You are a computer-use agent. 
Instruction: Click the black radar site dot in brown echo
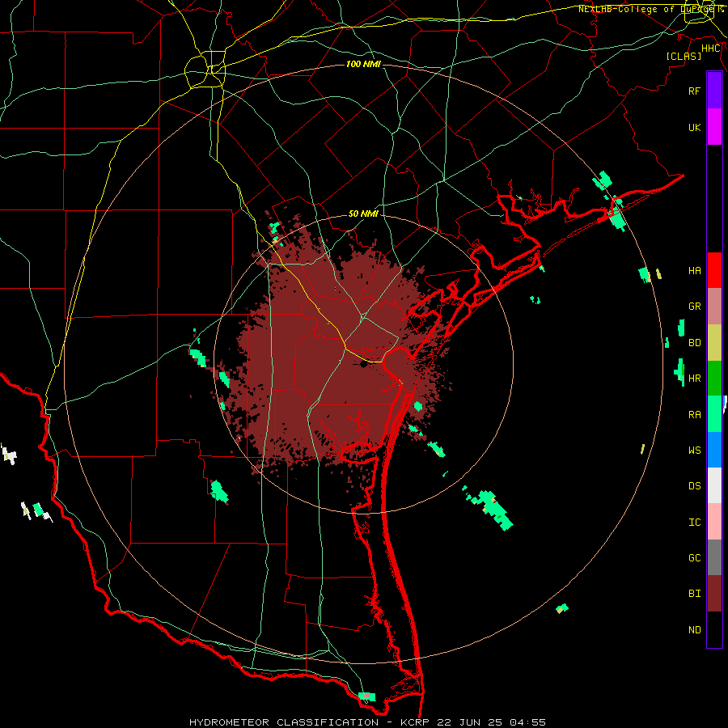point(364,364)
